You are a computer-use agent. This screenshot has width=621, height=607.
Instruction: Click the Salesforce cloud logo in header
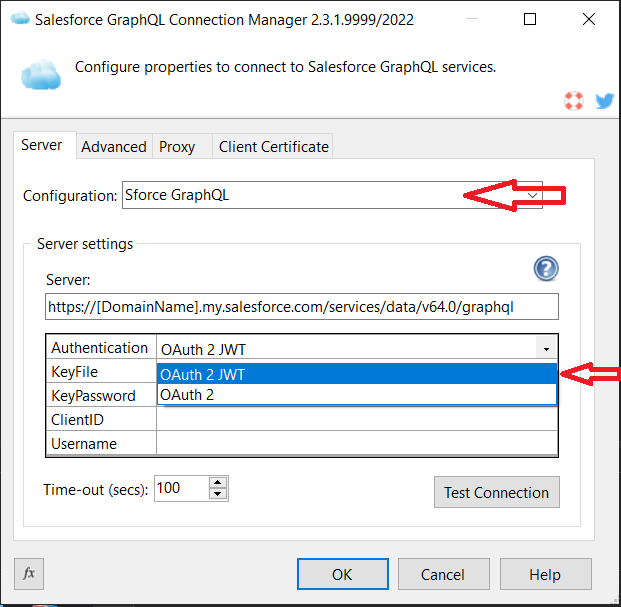41,74
